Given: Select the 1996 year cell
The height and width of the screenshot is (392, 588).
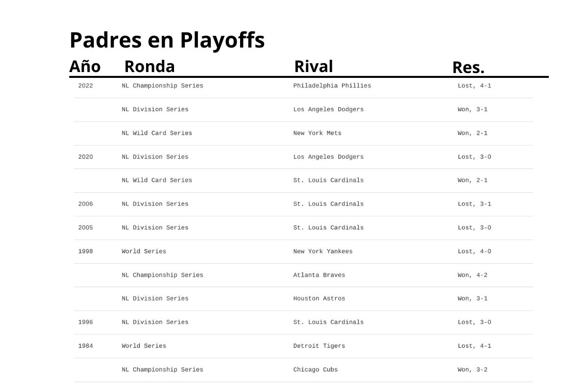Looking at the screenshot, I should pos(85,322).
